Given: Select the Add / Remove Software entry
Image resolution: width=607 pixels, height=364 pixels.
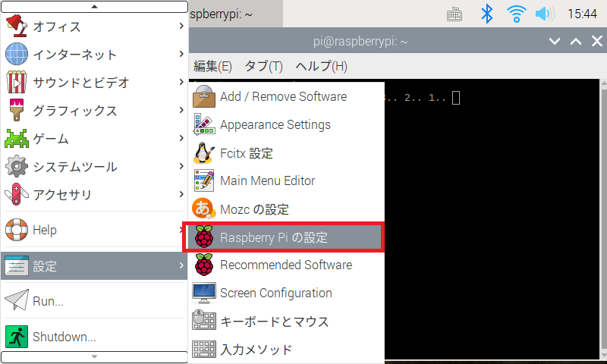Looking at the screenshot, I should 287,96.
